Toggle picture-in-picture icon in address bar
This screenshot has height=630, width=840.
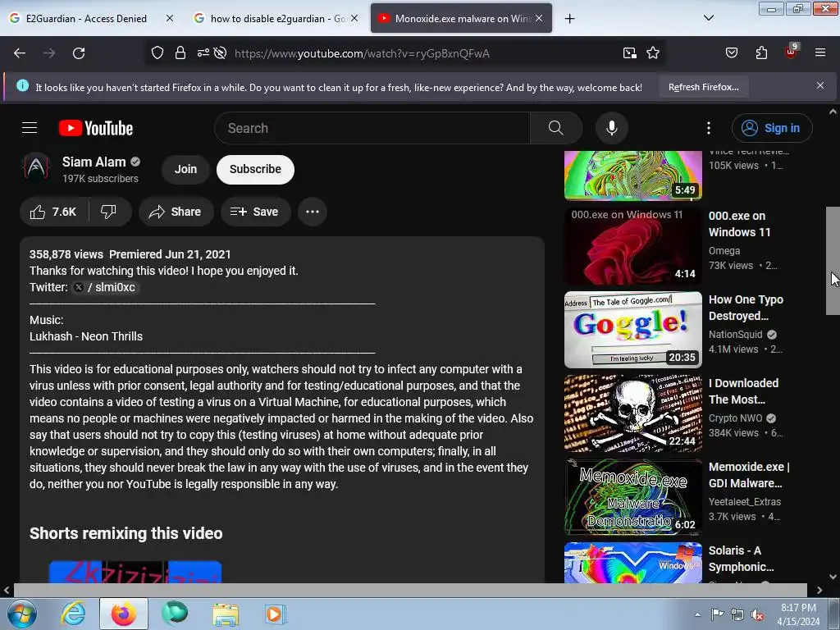click(629, 53)
